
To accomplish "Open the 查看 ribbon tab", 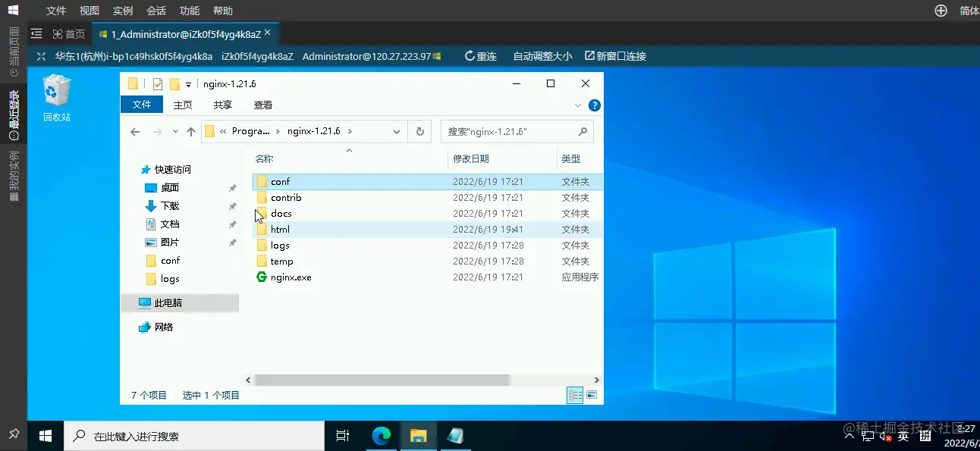I will [x=263, y=105].
